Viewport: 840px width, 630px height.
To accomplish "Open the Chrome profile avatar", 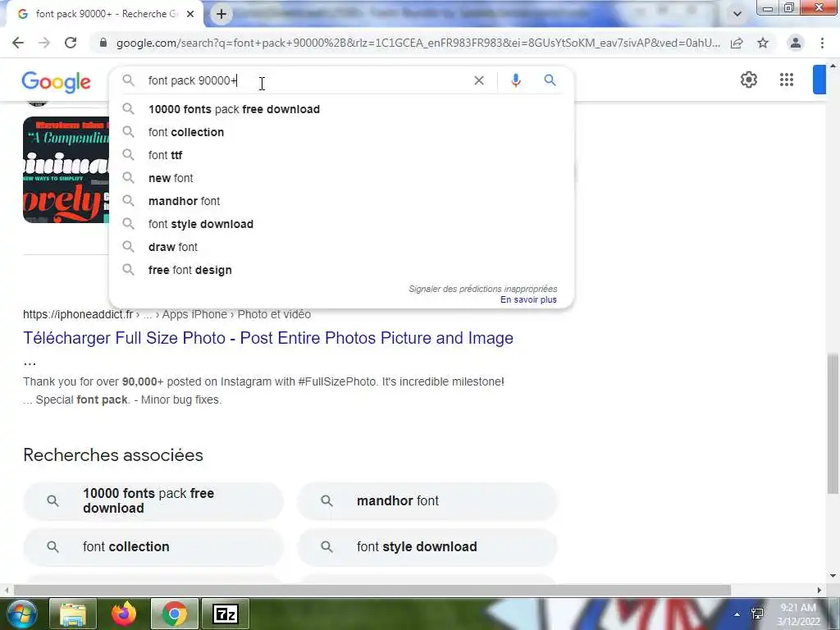I will coord(796,43).
